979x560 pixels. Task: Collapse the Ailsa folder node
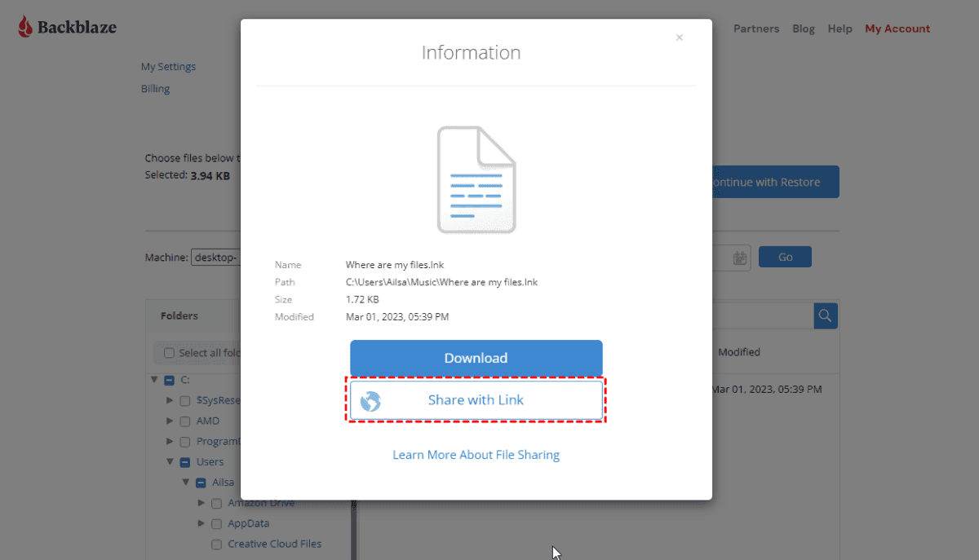tap(186, 482)
